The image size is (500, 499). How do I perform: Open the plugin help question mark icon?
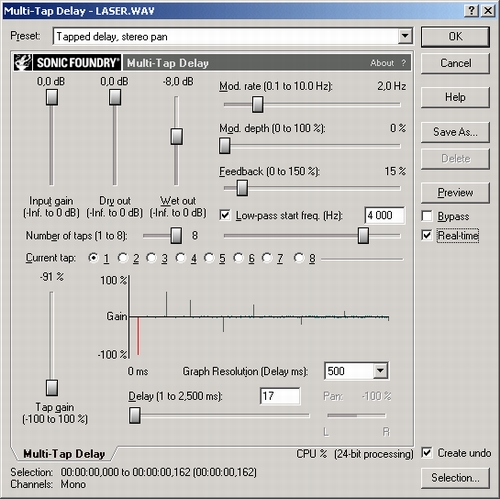click(x=404, y=63)
